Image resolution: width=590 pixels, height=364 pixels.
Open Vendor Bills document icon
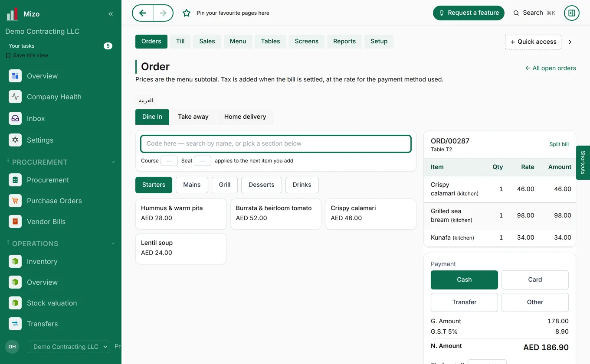(15, 221)
